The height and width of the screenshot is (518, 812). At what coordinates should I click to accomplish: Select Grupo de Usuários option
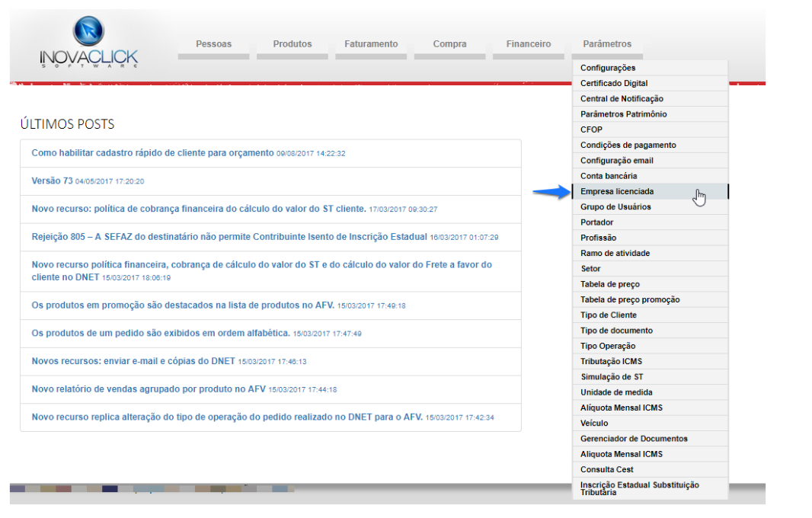click(615, 207)
